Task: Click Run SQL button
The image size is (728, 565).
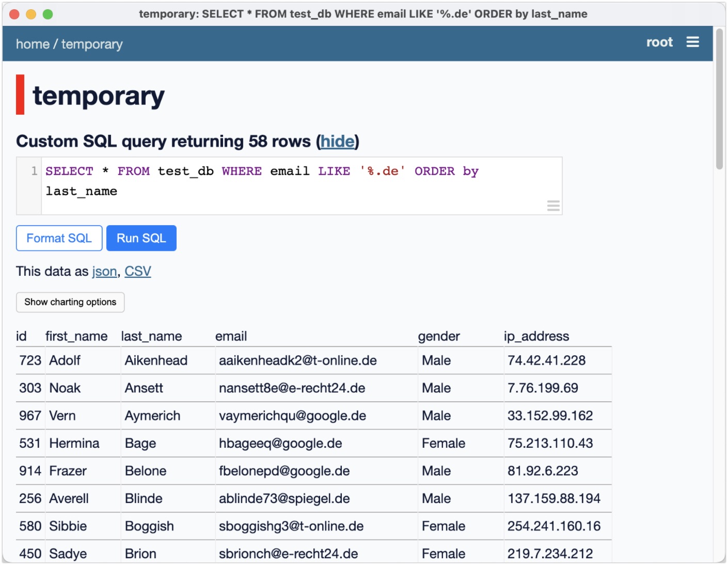Action: (x=141, y=238)
